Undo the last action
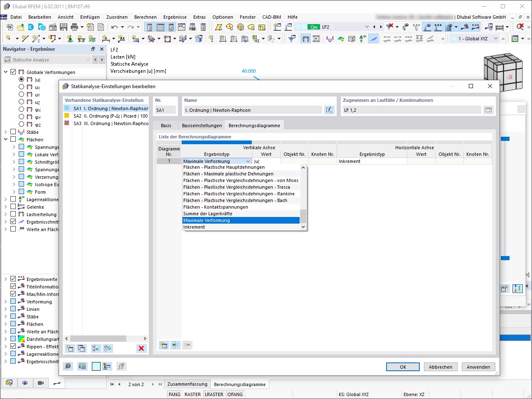The image size is (532, 399). (114, 27)
